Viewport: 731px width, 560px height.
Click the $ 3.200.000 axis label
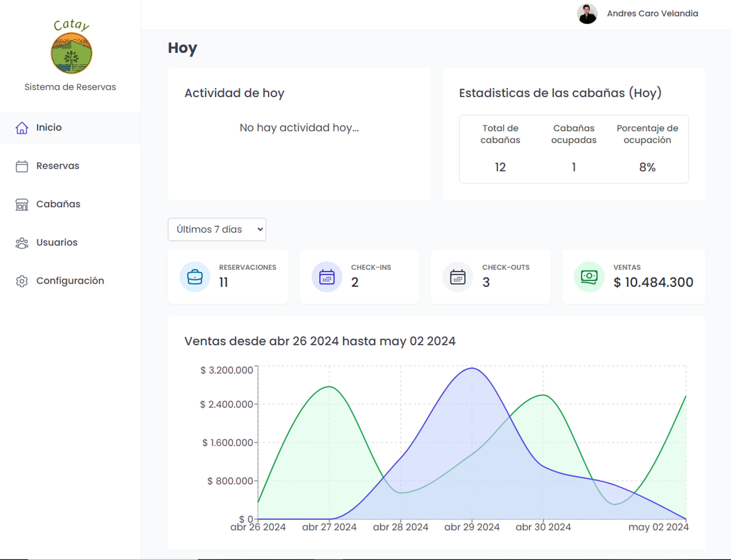tap(227, 370)
